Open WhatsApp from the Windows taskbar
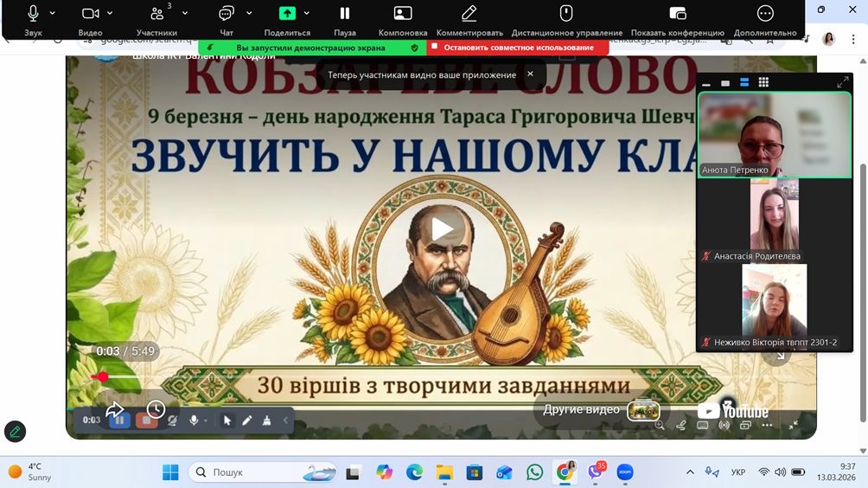Screen dimensions: 868x488 [534, 472]
